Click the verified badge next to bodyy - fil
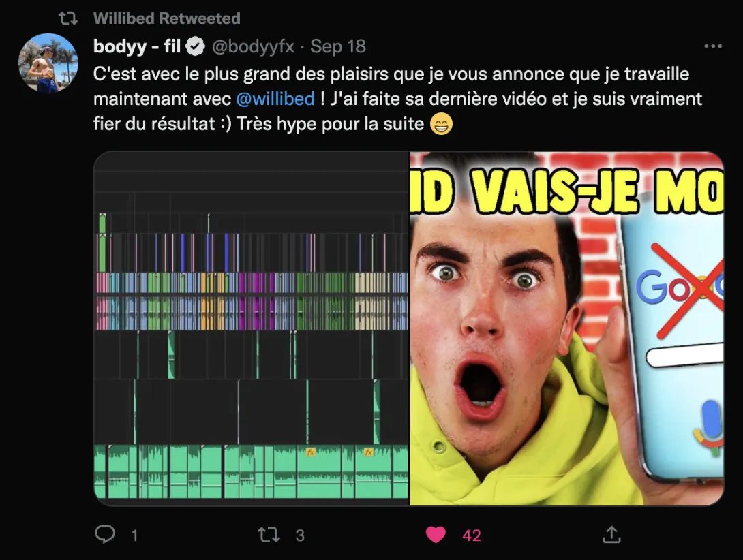This screenshot has width=743, height=560. [x=195, y=46]
